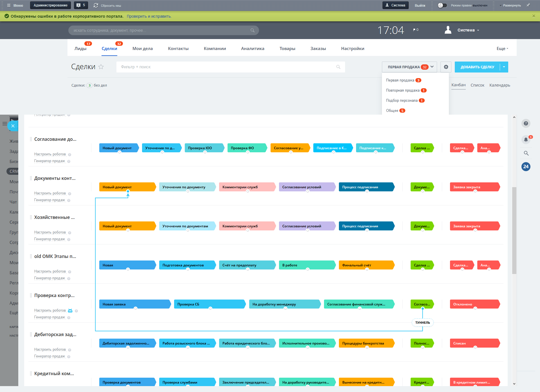The width and height of the screenshot is (540, 392).
Task: Close the side panel with blue X
Action: pyautogui.click(x=13, y=126)
